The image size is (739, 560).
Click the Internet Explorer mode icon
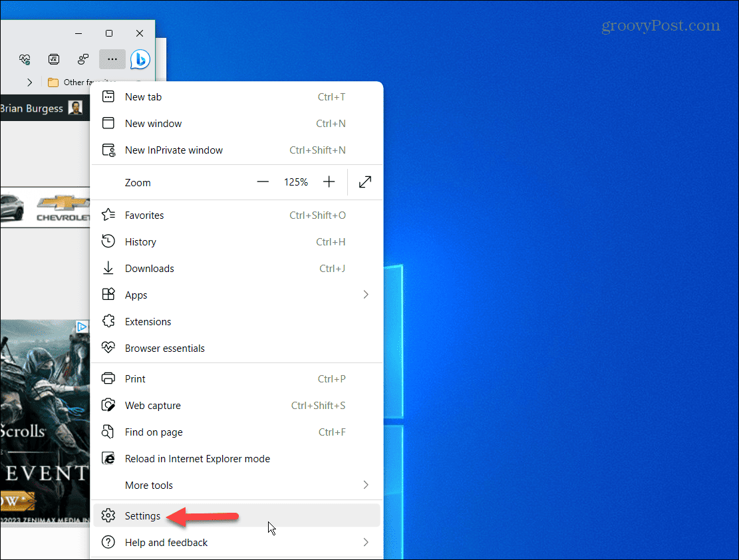tap(108, 459)
